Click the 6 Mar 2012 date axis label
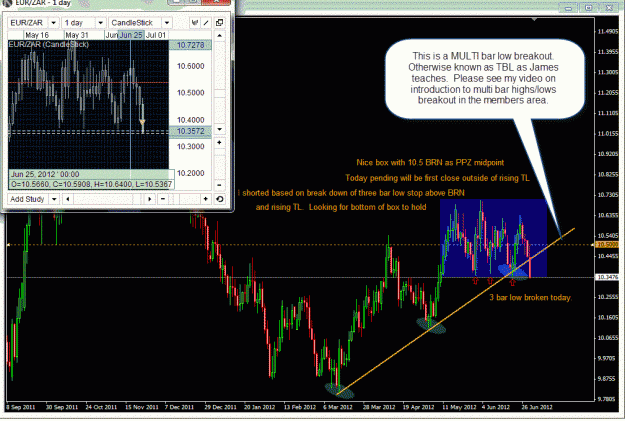The width and height of the screenshot is (625, 421). [x=338, y=407]
